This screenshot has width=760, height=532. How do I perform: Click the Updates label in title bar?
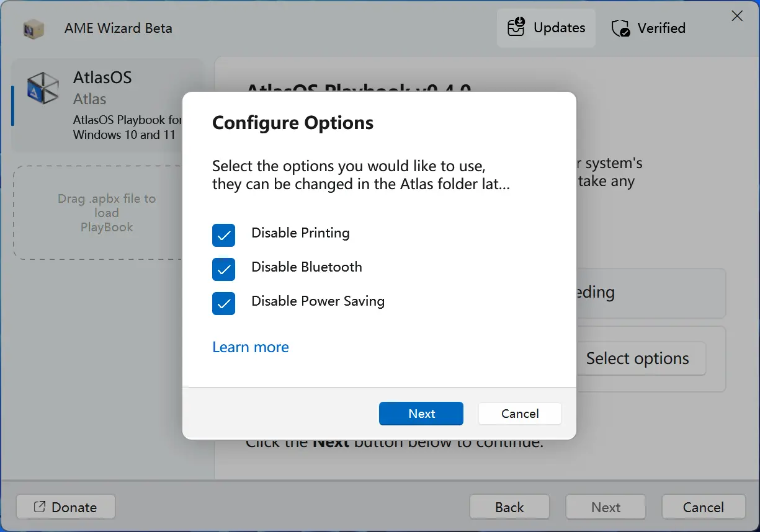click(559, 28)
